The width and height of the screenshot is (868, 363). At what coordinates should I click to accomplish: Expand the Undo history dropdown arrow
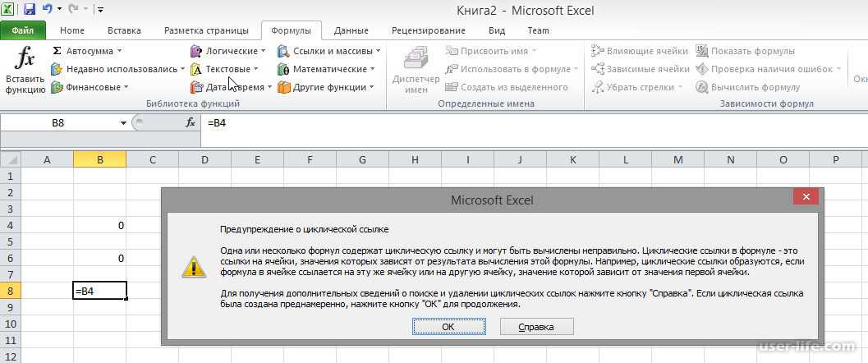58,9
